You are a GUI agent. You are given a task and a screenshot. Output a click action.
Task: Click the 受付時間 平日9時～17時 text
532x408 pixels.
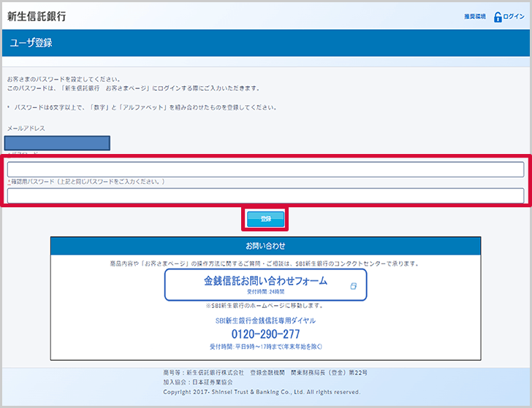pos(265,347)
